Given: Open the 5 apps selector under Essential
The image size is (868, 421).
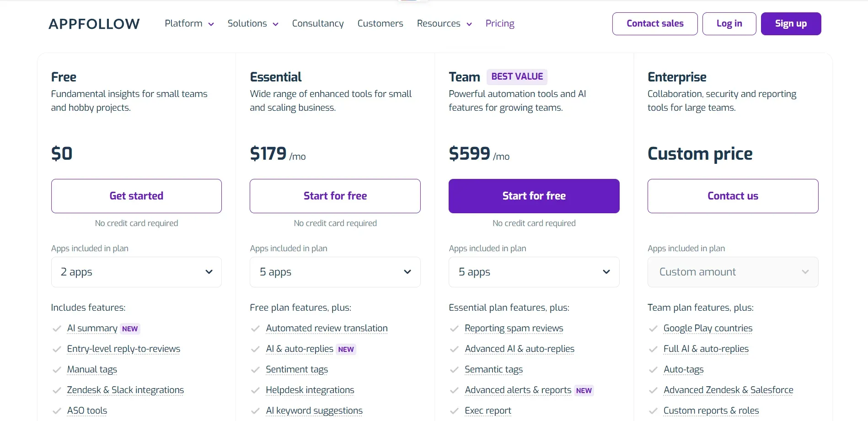Looking at the screenshot, I should point(335,272).
